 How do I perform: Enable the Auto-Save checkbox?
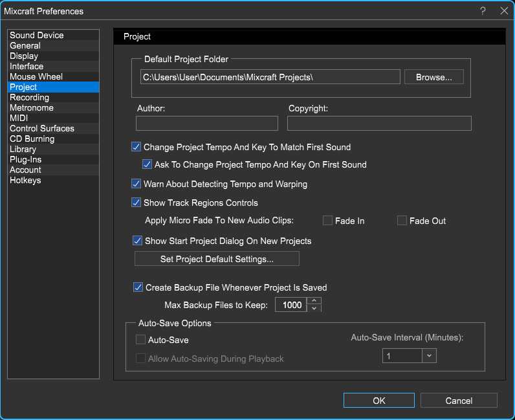point(140,340)
